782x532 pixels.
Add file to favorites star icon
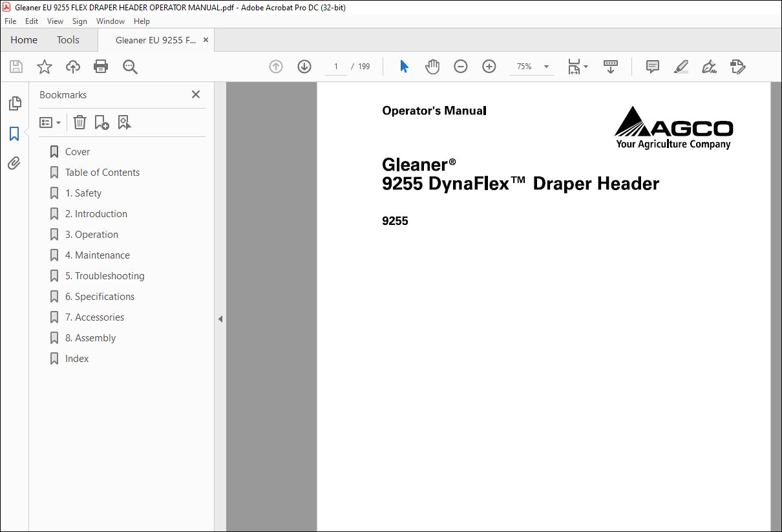(x=45, y=67)
